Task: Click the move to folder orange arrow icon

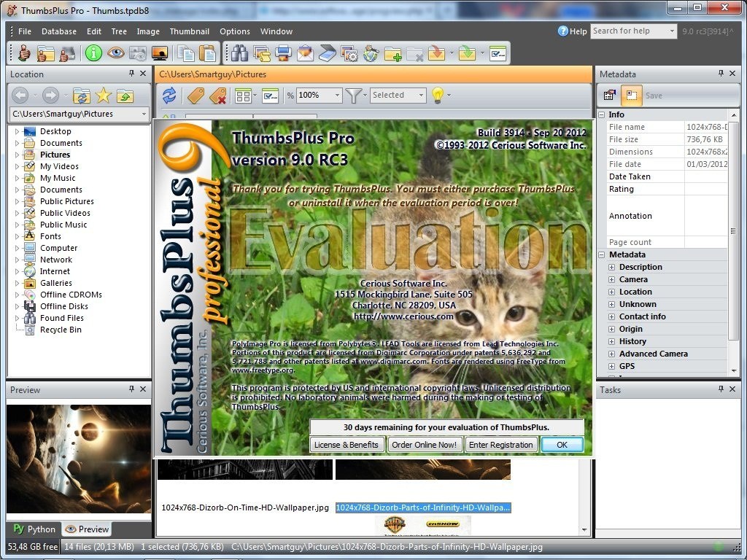Action: (x=436, y=52)
